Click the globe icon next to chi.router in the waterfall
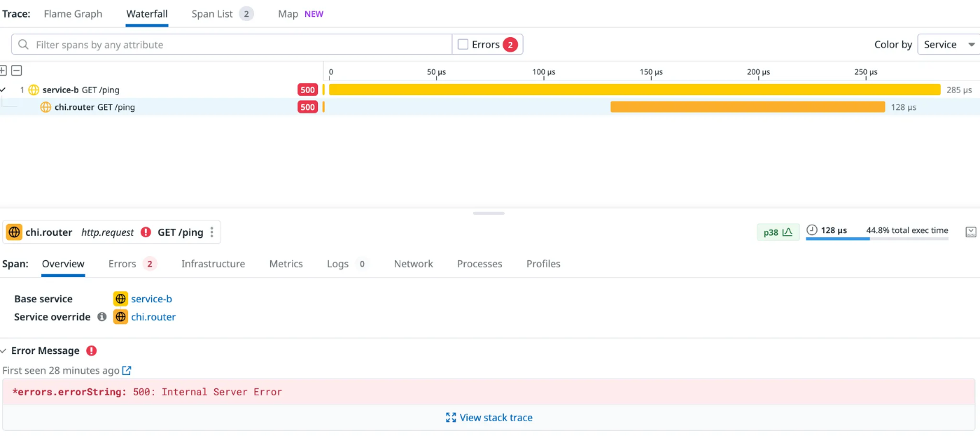 click(45, 107)
